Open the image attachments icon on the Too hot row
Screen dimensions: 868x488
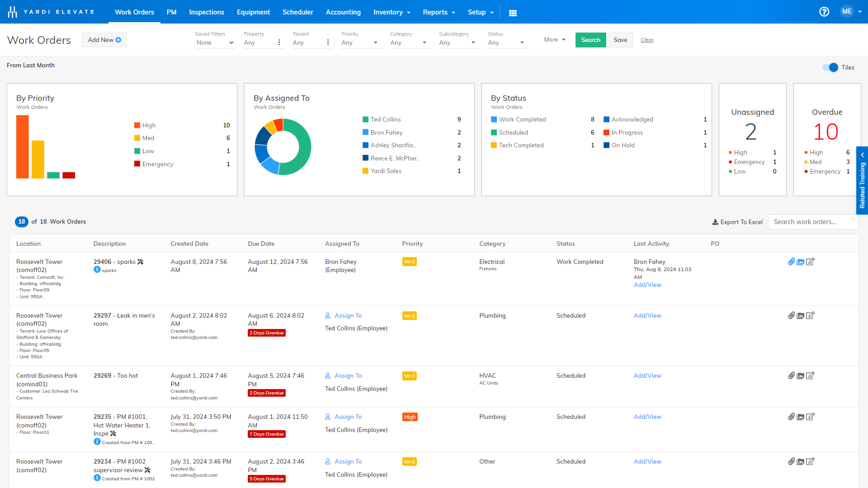801,375
